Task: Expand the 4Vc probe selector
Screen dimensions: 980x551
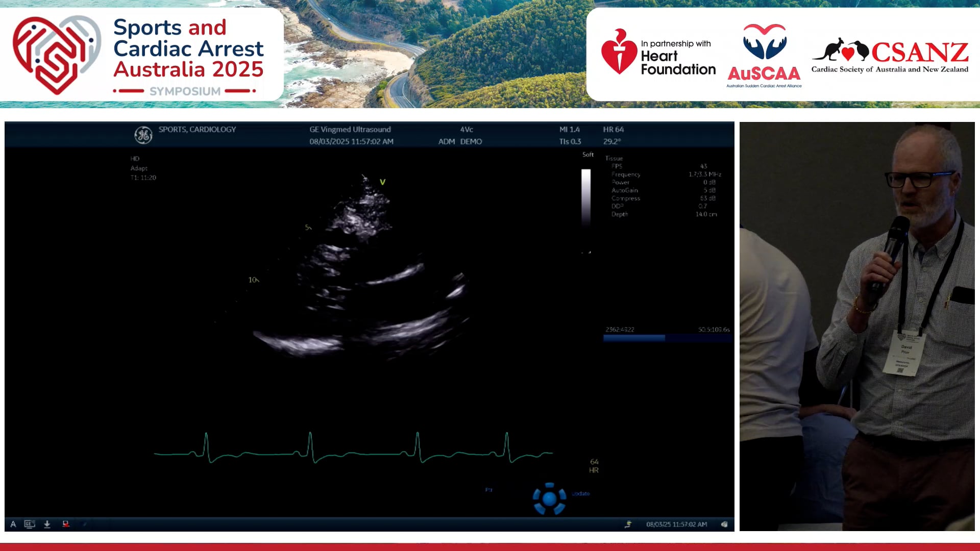Action: coord(467,130)
